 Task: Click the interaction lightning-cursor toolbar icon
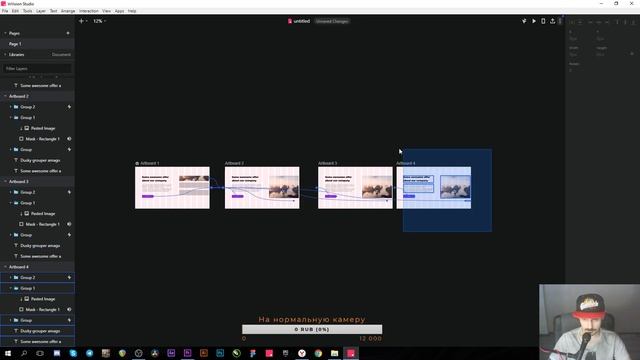pyautogui.click(x=524, y=21)
